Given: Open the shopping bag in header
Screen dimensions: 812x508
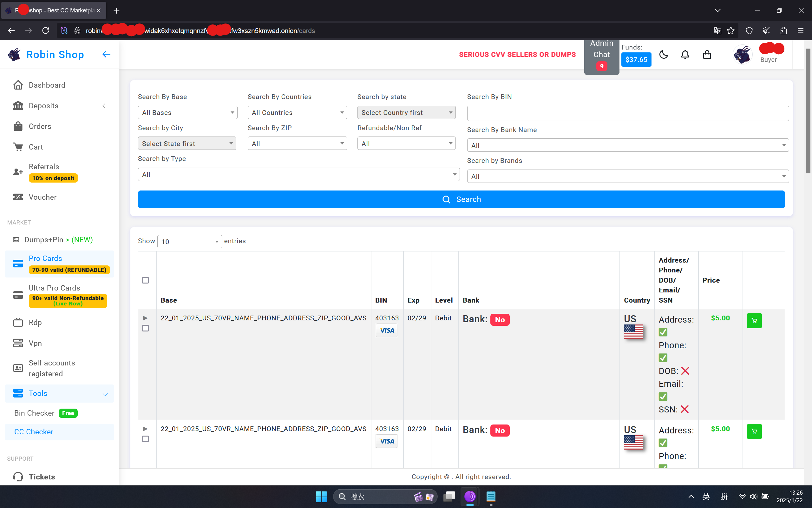Looking at the screenshot, I should click(x=707, y=54).
